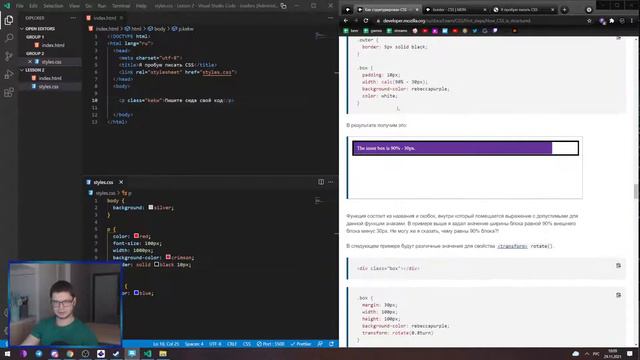The height and width of the screenshot is (360, 640).
Task: Click the p.keke breadcrumb
Action: (183, 29)
